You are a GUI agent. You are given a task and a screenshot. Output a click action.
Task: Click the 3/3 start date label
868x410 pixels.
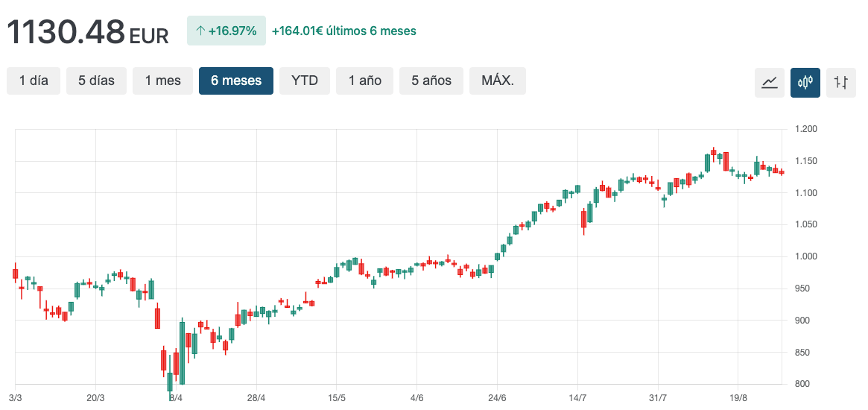point(16,398)
